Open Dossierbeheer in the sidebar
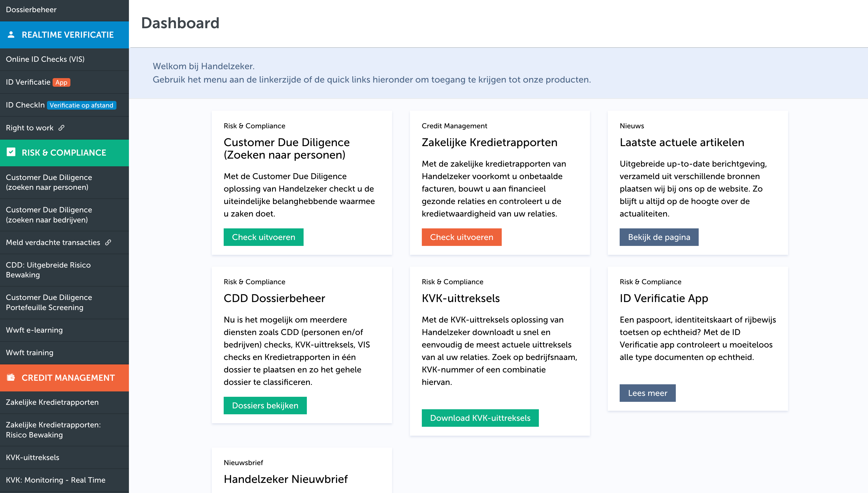The image size is (868, 493). click(x=31, y=10)
